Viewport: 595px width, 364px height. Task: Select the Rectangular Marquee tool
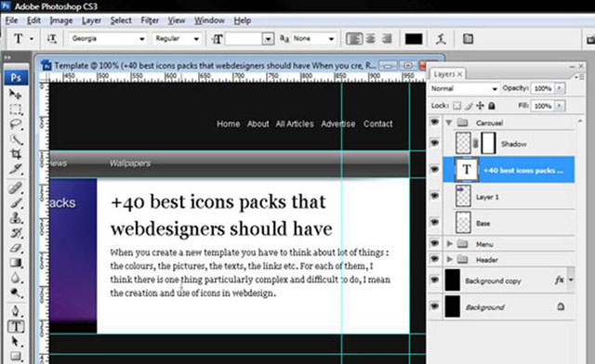[15, 110]
